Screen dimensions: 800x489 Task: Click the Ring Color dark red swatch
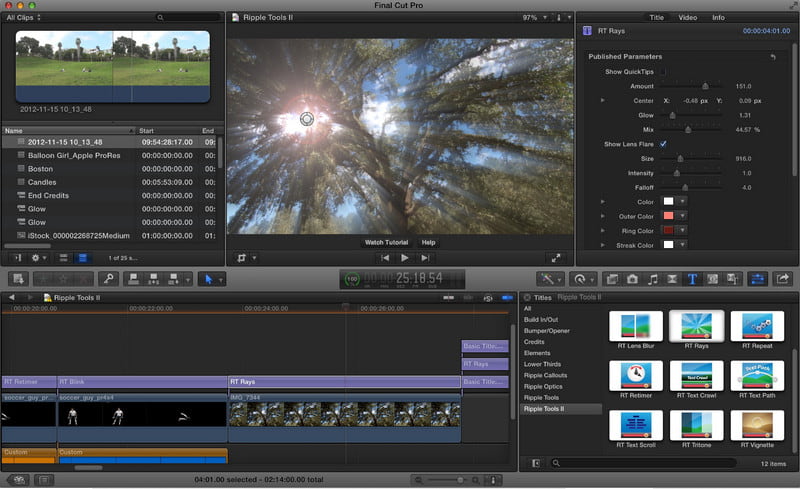[668, 230]
